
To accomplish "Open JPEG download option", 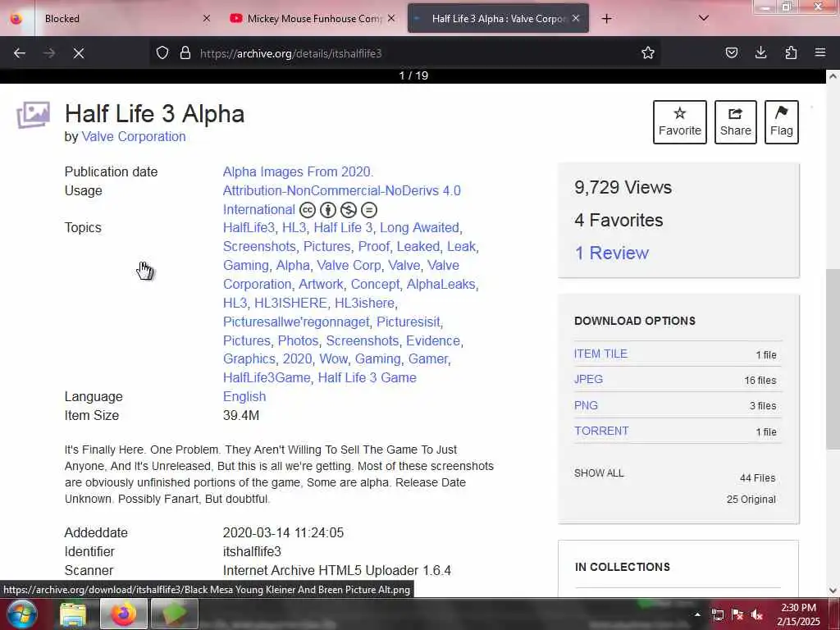I will [588, 379].
